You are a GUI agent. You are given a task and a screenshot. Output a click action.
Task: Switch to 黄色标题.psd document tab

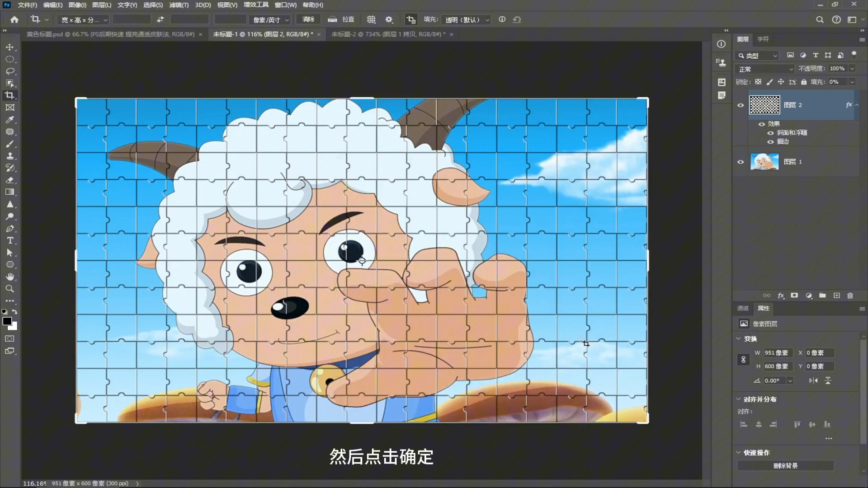pyautogui.click(x=110, y=34)
